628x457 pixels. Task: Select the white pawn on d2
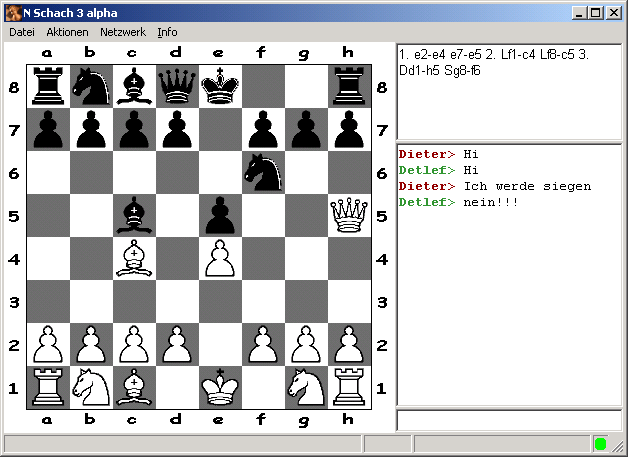point(177,345)
